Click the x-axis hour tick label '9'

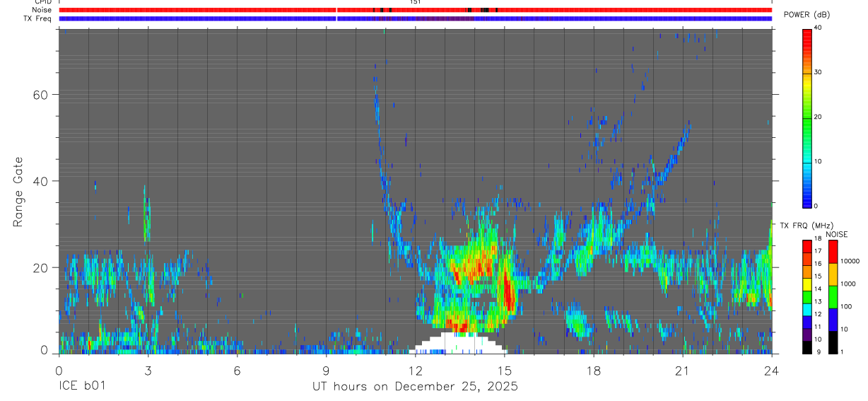326,371
